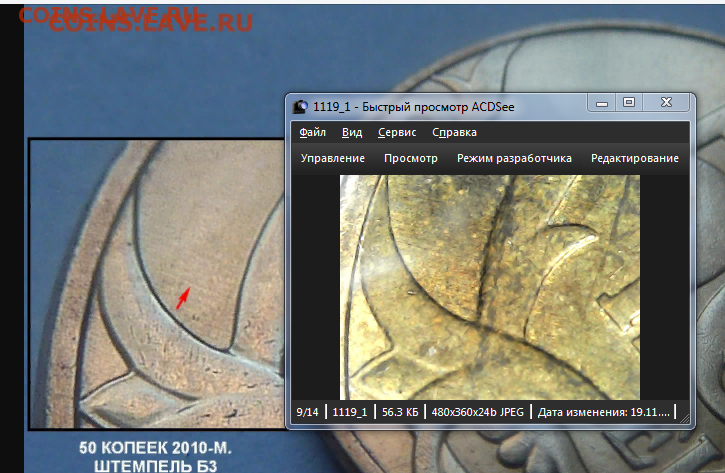Screen dimensions: 725x473
Task: Open the Вид menu
Action: (352, 132)
